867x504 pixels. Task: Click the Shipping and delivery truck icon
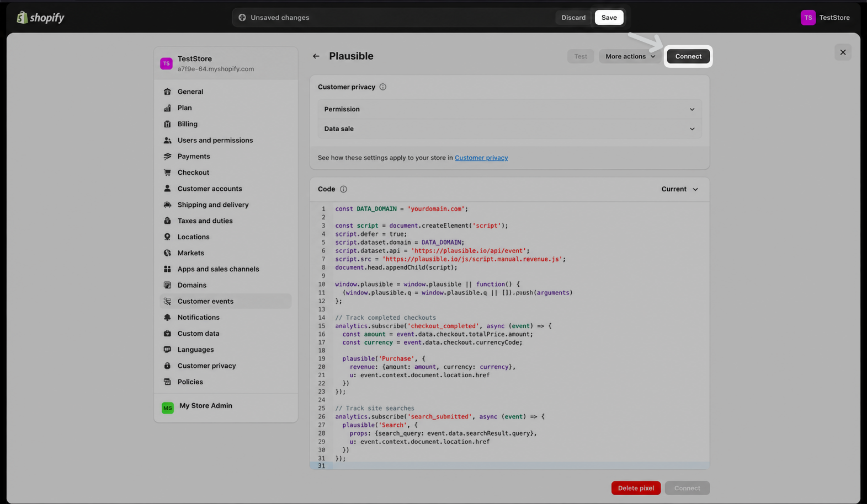click(167, 205)
